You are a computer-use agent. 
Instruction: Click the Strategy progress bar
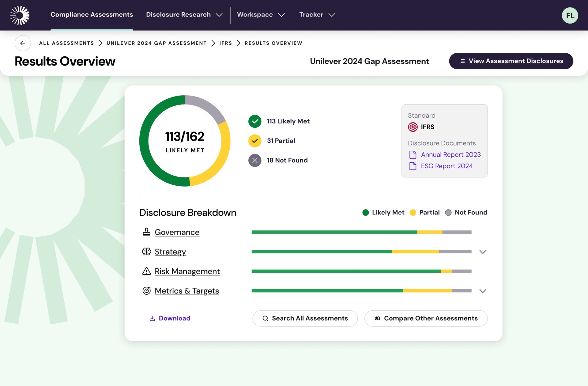click(x=361, y=252)
